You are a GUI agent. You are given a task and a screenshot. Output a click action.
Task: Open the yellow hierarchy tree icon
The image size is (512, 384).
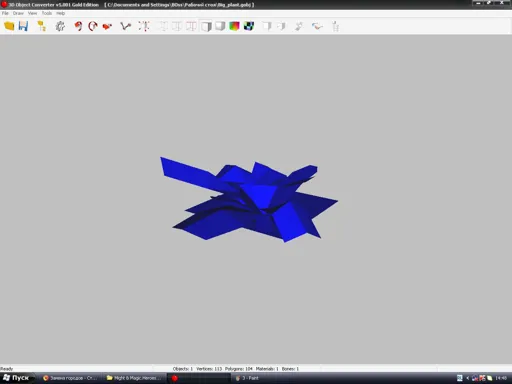click(x=41, y=26)
